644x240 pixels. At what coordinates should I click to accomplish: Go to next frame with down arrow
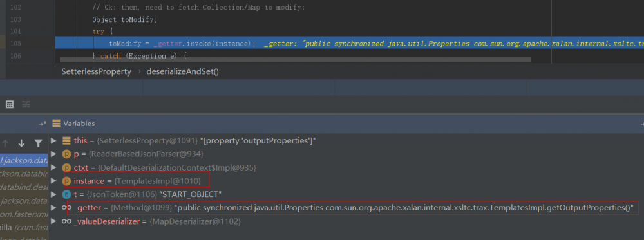(21, 143)
